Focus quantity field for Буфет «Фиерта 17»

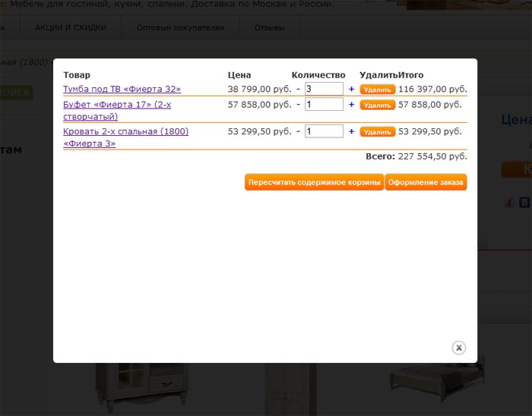(324, 104)
